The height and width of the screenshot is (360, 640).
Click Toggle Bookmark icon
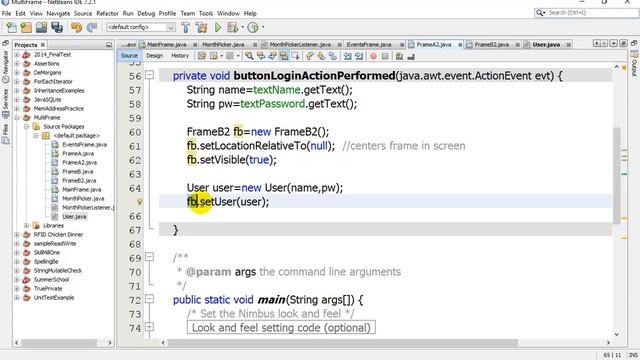coord(333,56)
